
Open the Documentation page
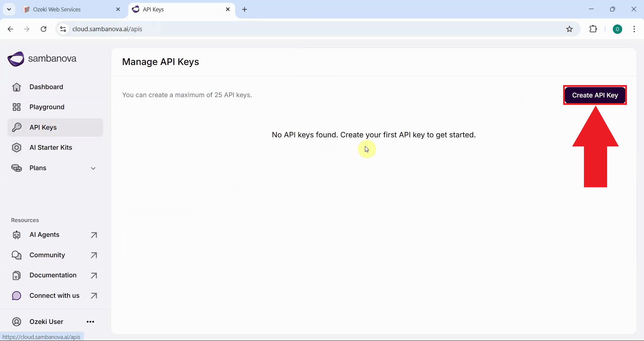(53, 275)
